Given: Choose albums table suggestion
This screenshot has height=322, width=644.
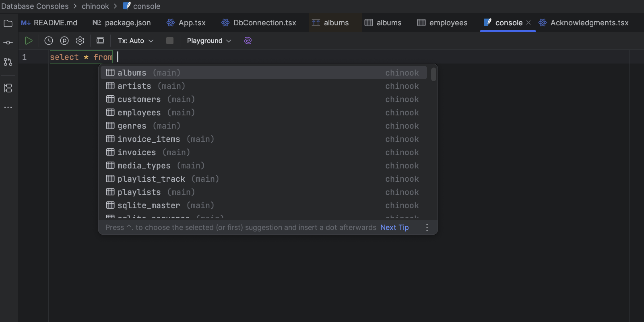Looking at the screenshot, I should [x=264, y=73].
